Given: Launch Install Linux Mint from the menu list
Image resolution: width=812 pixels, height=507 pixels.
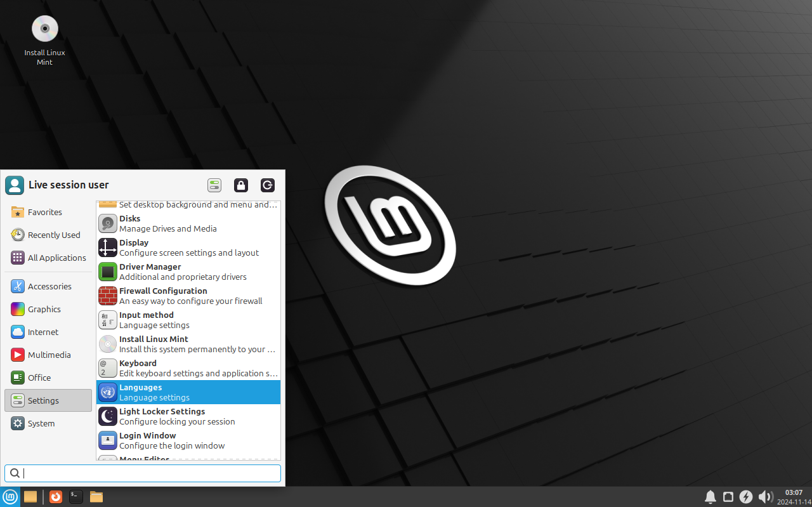Looking at the screenshot, I should (188, 344).
